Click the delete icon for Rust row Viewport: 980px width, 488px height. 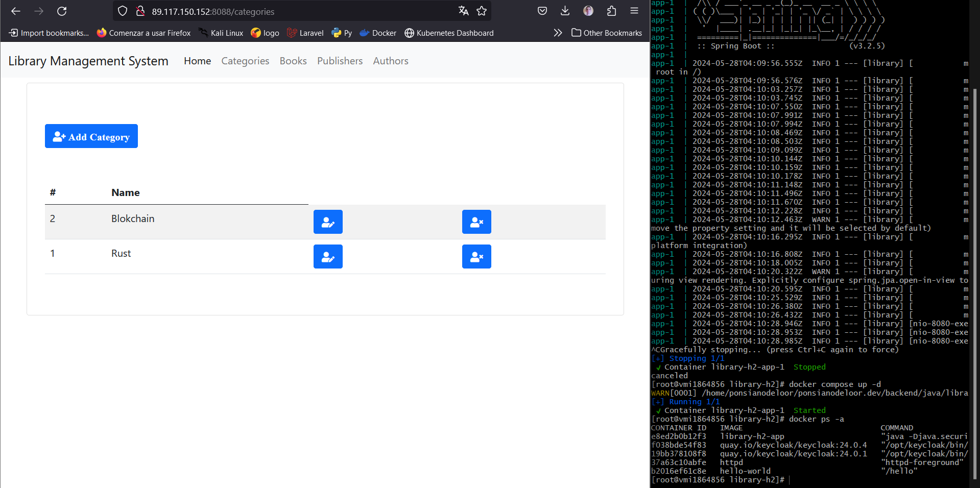tap(476, 257)
